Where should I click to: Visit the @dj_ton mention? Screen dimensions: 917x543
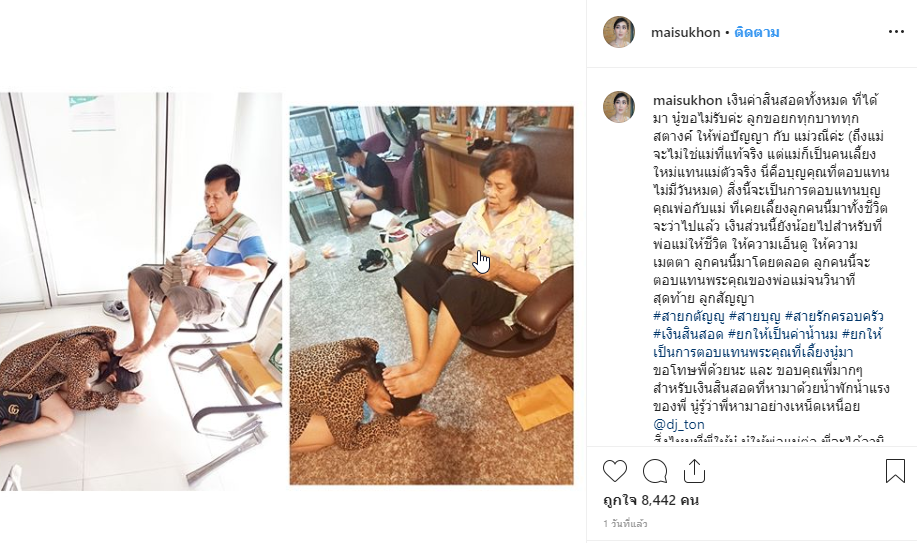[x=678, y=424]
